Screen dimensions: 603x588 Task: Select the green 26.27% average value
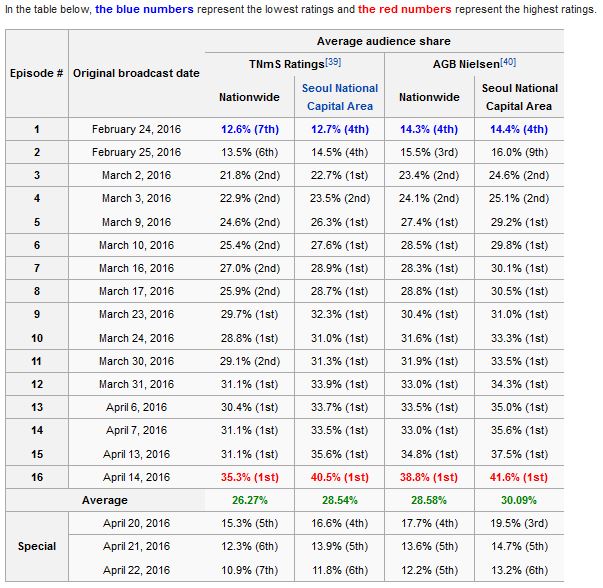(x=249, y=500)
